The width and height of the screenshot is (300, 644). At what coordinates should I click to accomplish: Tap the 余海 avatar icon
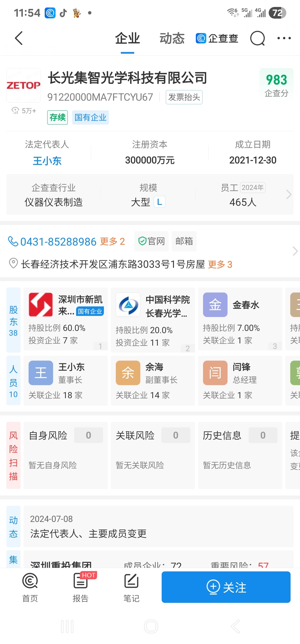(128, 373)
